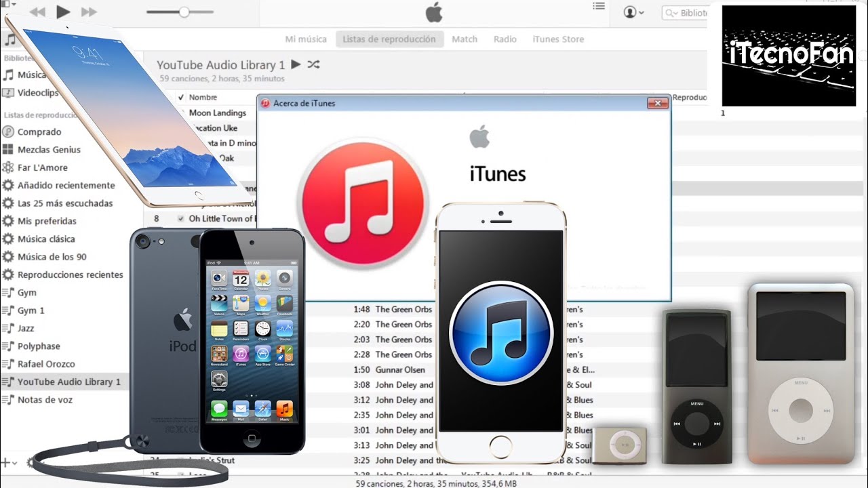Click the fast-forward button in iTunes
868x488 pixels.
click(x=89, y=12)
